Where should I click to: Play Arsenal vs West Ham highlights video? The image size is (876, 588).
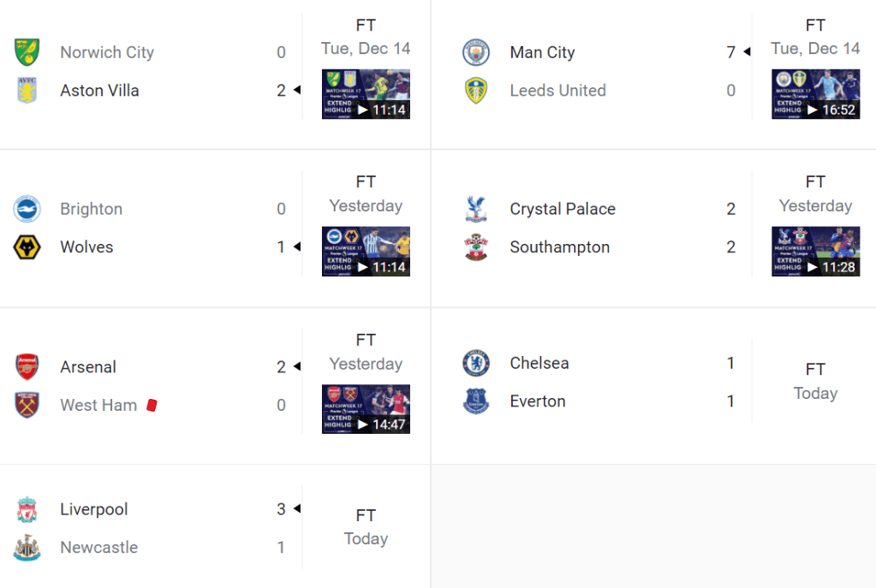coord(366,409)
